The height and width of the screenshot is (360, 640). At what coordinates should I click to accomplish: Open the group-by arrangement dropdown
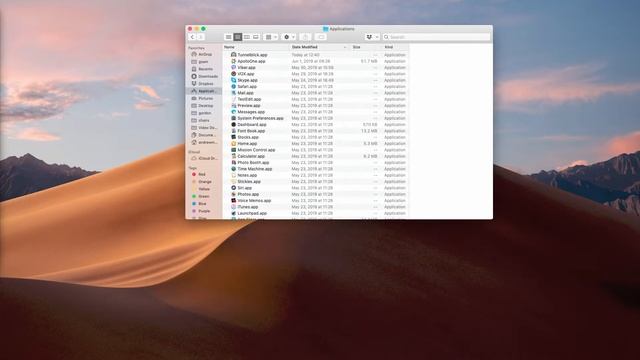[x=271, y=37]
